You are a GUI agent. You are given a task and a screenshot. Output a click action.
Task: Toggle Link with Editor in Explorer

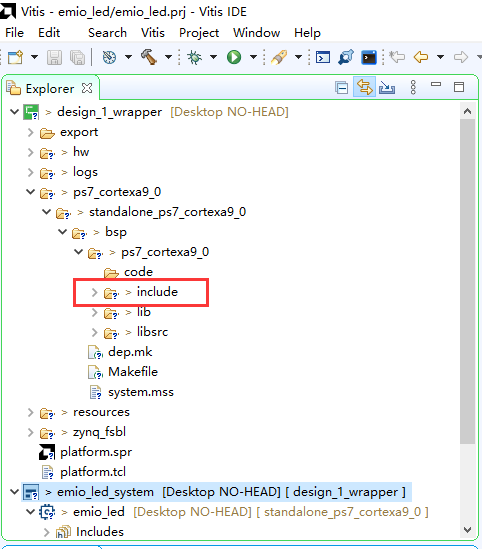coord(364,87)
